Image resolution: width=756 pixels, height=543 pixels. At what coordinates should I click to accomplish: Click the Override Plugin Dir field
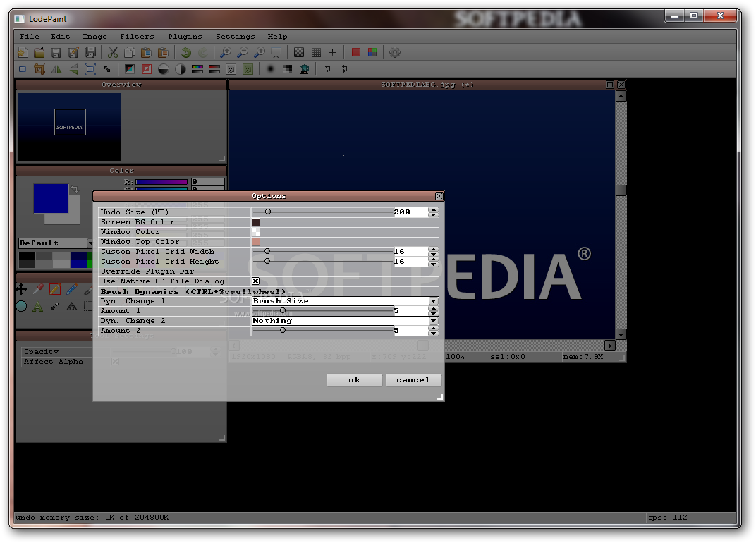click(346, 271)
